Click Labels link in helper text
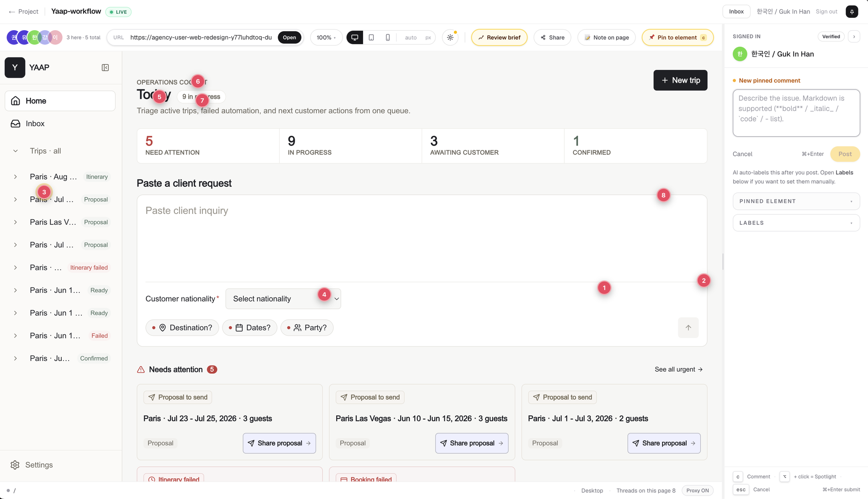 [844, 173]
